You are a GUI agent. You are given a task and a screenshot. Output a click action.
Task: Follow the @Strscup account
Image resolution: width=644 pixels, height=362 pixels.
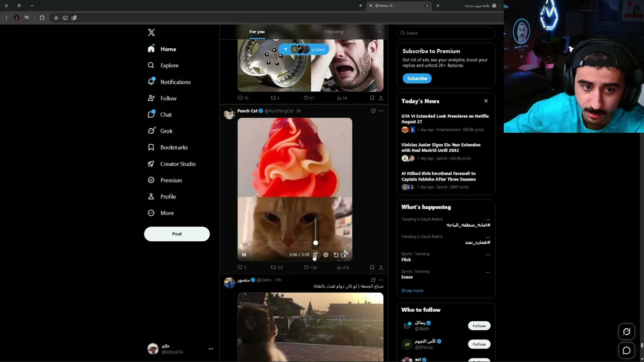click(479, 344)
